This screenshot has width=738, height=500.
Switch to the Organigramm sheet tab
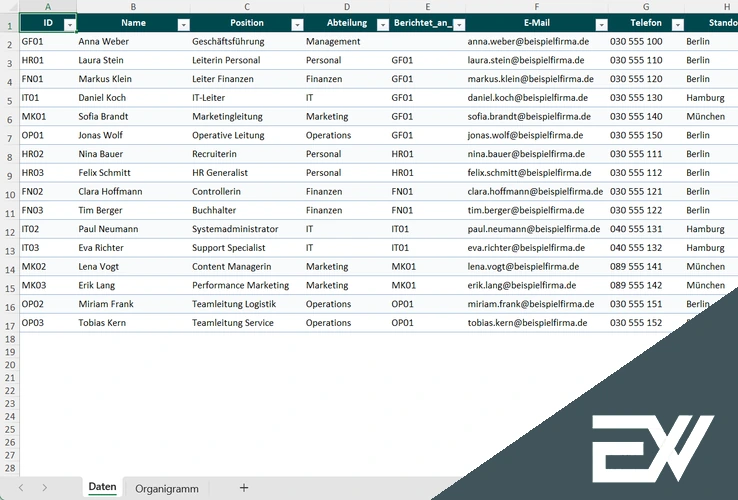tap(167, 488)
